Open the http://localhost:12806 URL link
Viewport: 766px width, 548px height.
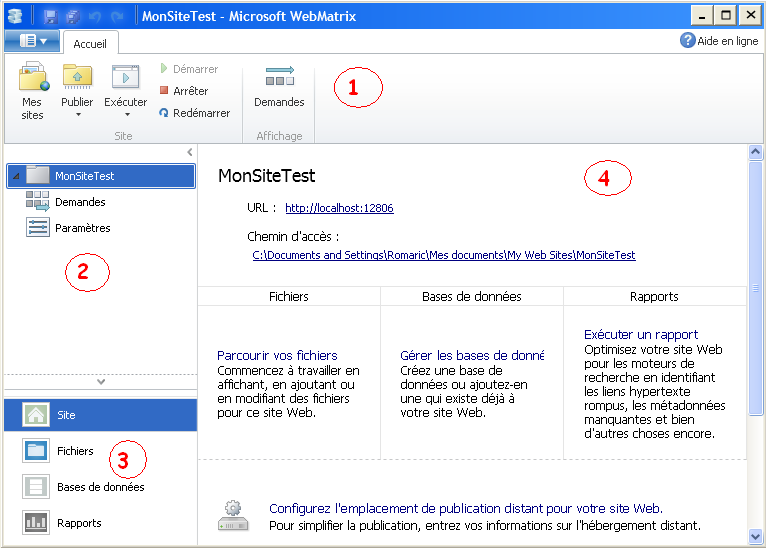click(x=339, y=208)
